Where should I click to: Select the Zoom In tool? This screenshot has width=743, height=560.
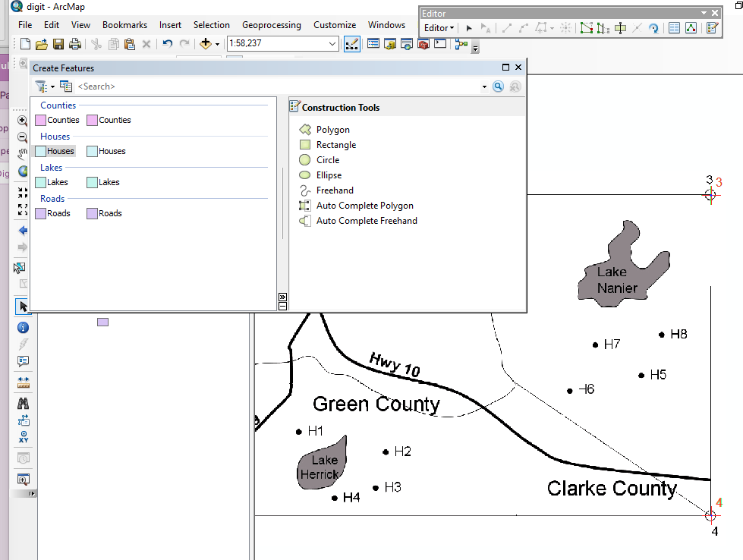(x=23, y=121)
